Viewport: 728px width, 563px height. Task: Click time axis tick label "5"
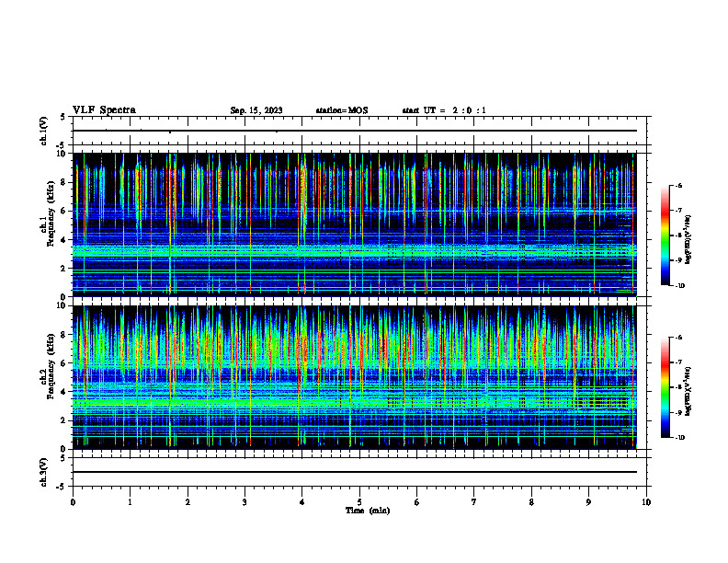pyautogui.click(x=359, y=502)
